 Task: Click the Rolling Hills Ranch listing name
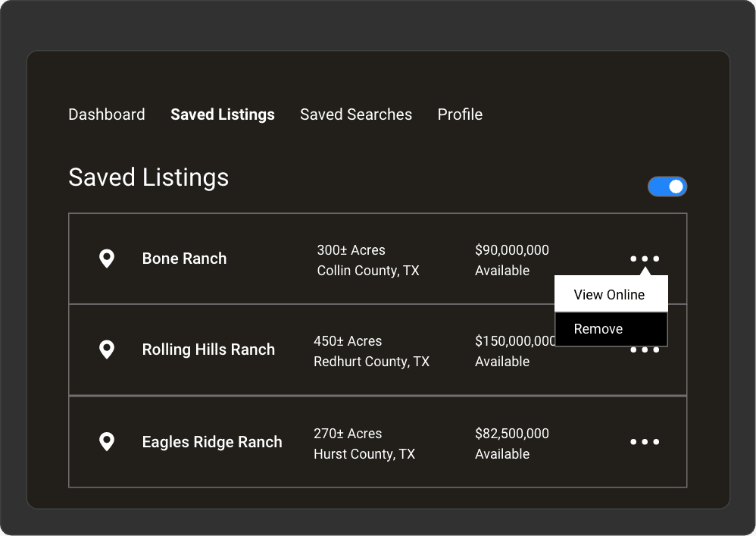pyautogui.click(x=208, y=349)
